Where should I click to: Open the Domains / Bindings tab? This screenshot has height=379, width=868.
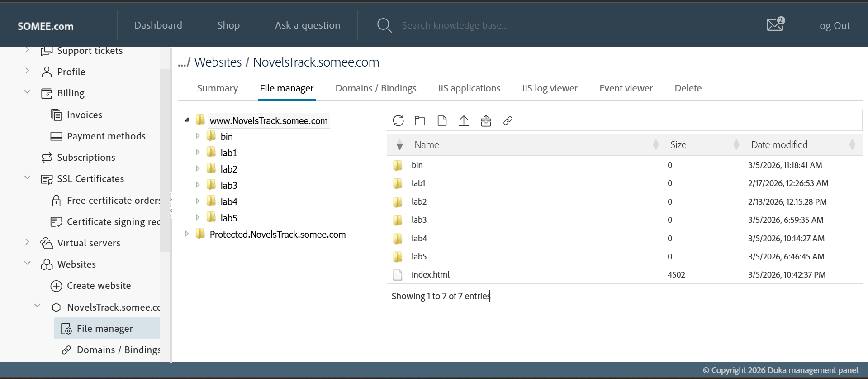pyautogui.click(x=375, y=88)
